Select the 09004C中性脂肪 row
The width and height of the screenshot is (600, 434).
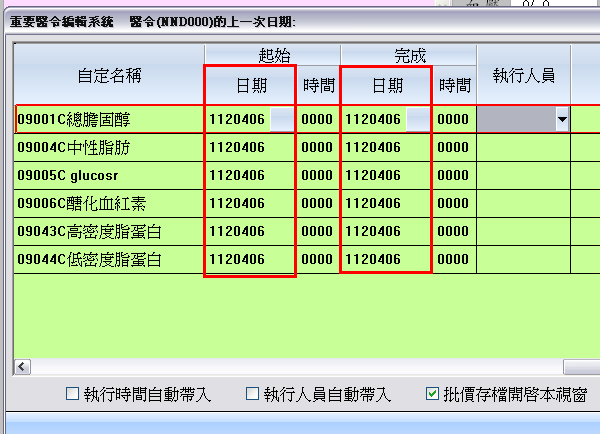pos(108,148)
